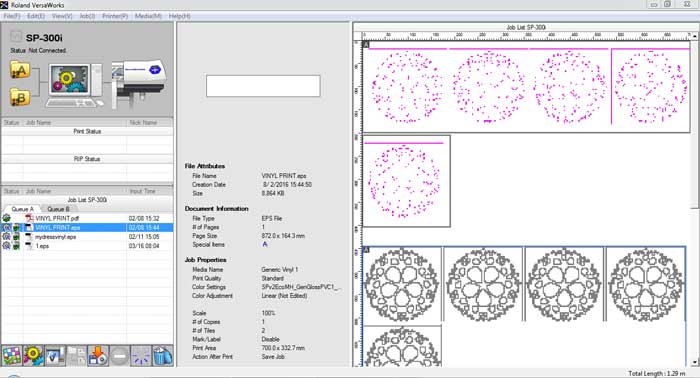700x378 pixels.
Task: Click the Print Status section bar
Action: click(87, 131)
